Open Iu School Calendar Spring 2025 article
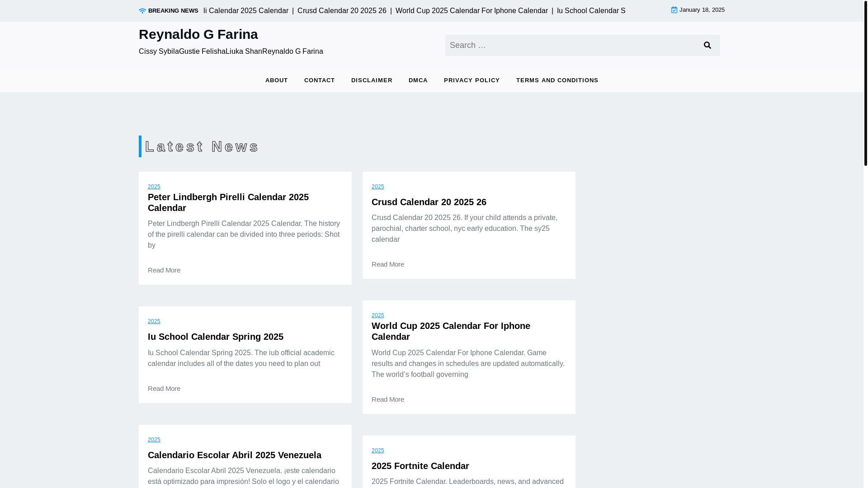868x488 pixels. (215, 337)
